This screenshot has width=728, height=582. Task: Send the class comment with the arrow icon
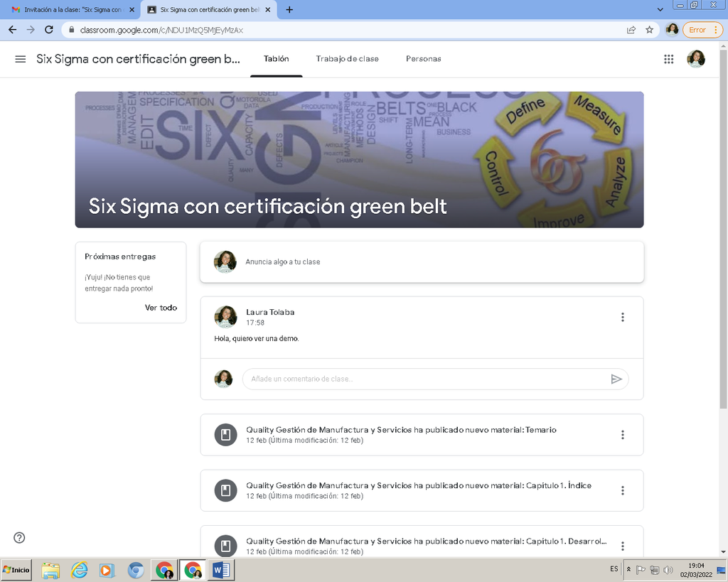[616, 379]
